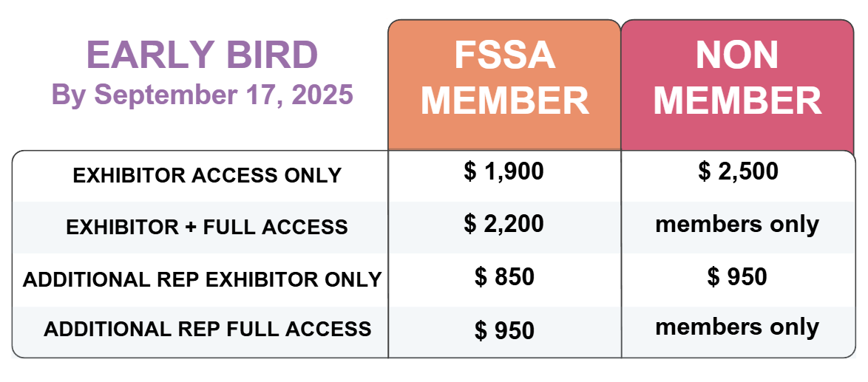Click the $ 950 price in non-member column

(737, 277)
